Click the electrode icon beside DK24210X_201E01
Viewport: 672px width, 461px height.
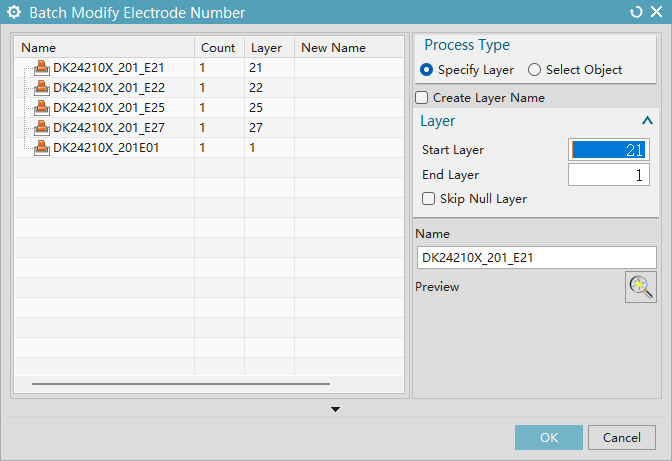pyautogui.click(x=42, y=148)
